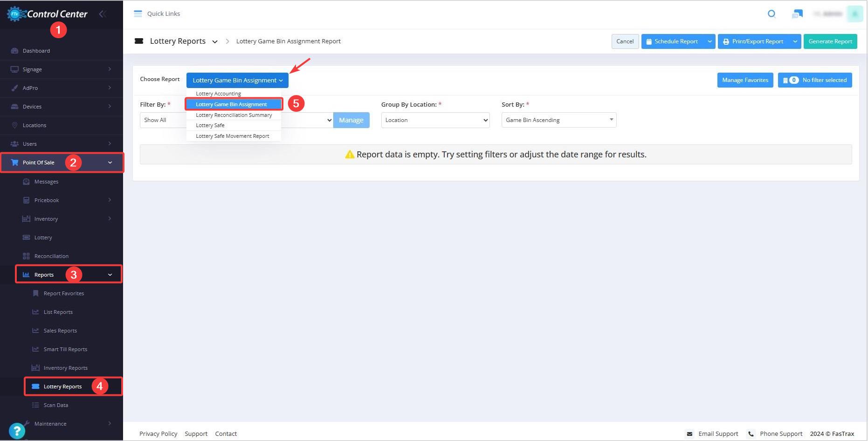This screenshot has height=441, width=868.
Task: Collapse the sidebar with double-chevron icon
Action: [103, 14]
